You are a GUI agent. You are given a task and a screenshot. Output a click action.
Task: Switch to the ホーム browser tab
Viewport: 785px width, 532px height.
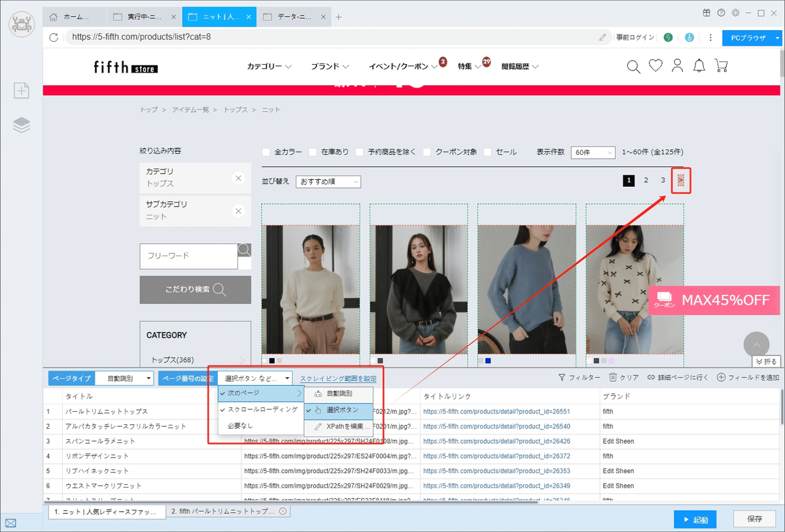click(76, 17)
